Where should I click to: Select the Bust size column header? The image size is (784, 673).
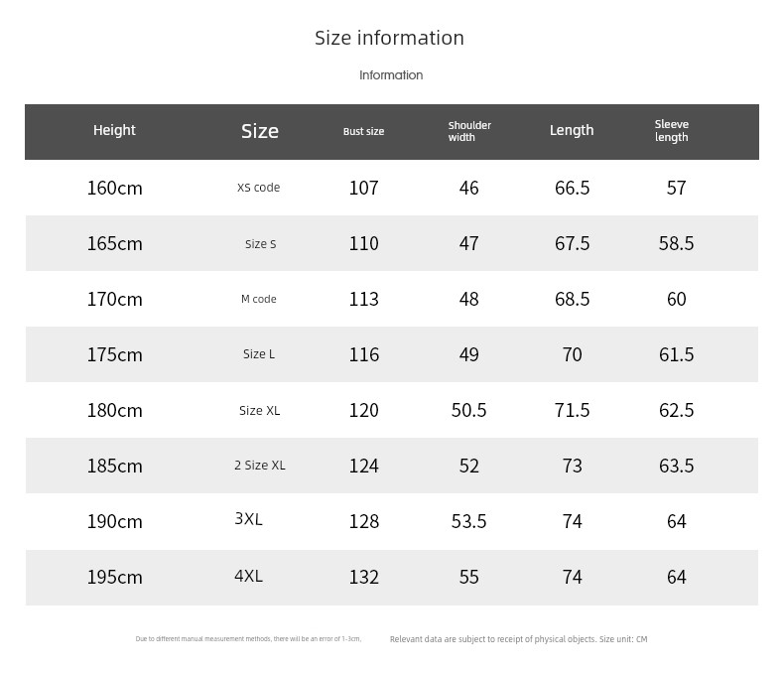tap(363, 131)
